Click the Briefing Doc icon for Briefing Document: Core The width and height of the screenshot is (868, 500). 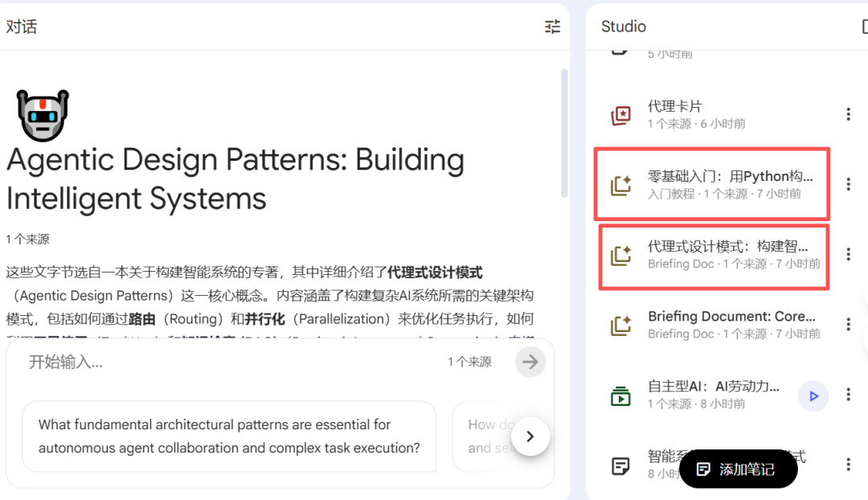[x=620, y=325]
